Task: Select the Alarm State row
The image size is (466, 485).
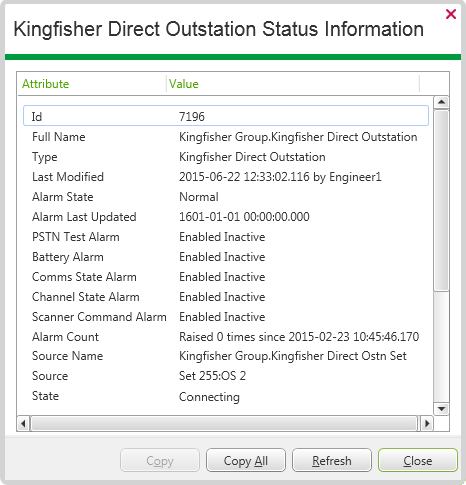Action: (226, 197)
